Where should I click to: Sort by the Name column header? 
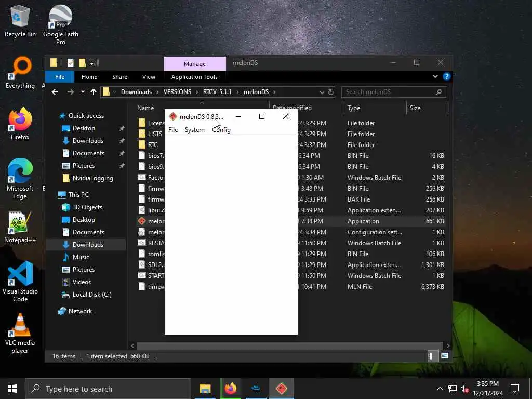145,108
